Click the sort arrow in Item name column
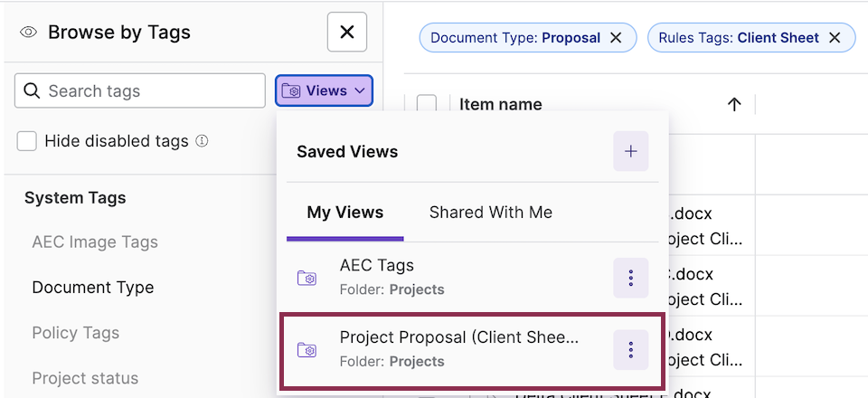Screen dimensions: 868x398 [734, 105]
